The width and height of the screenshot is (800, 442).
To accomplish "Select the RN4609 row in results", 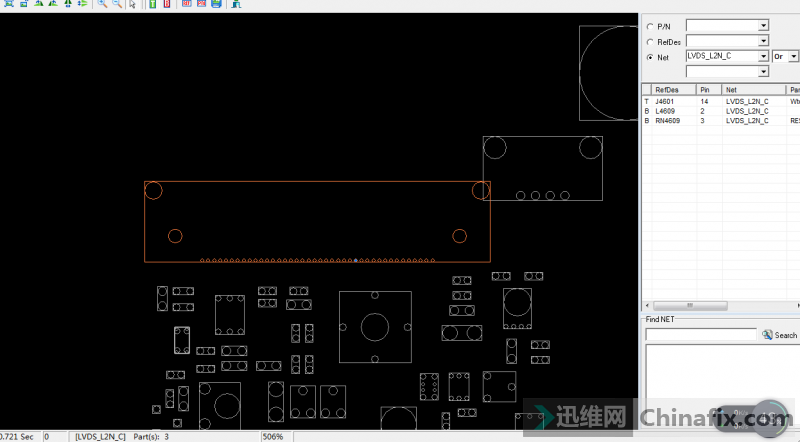I will point(720,120).
